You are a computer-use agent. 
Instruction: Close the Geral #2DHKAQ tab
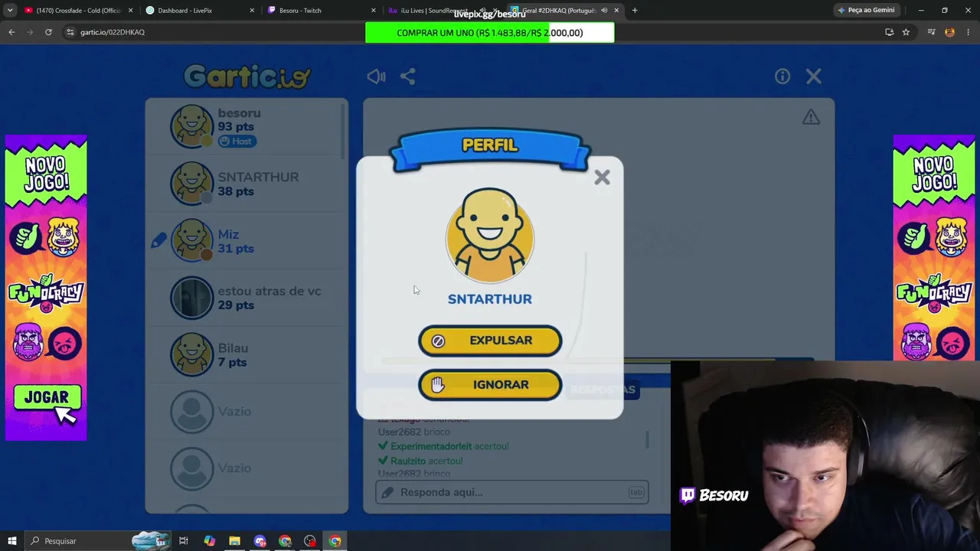[616, 11]
